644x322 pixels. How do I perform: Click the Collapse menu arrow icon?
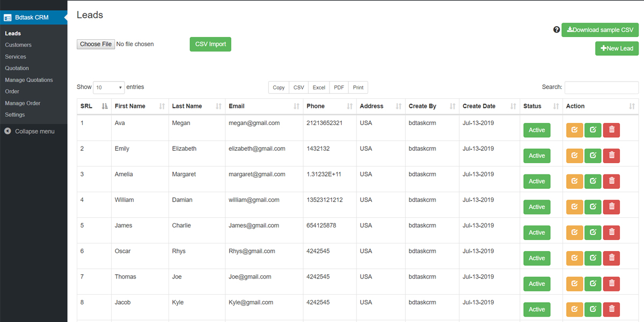8,131
